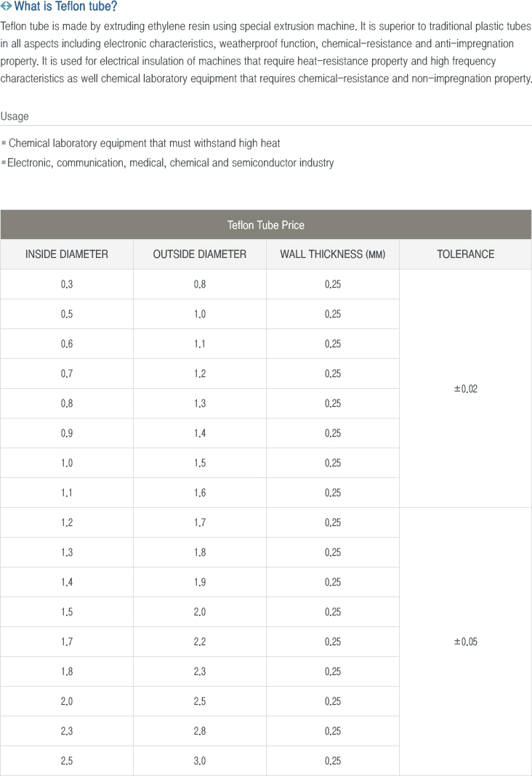Click the ±0.02 tolerance cell
The image size is (532, 776).
[x=465, y=389]
